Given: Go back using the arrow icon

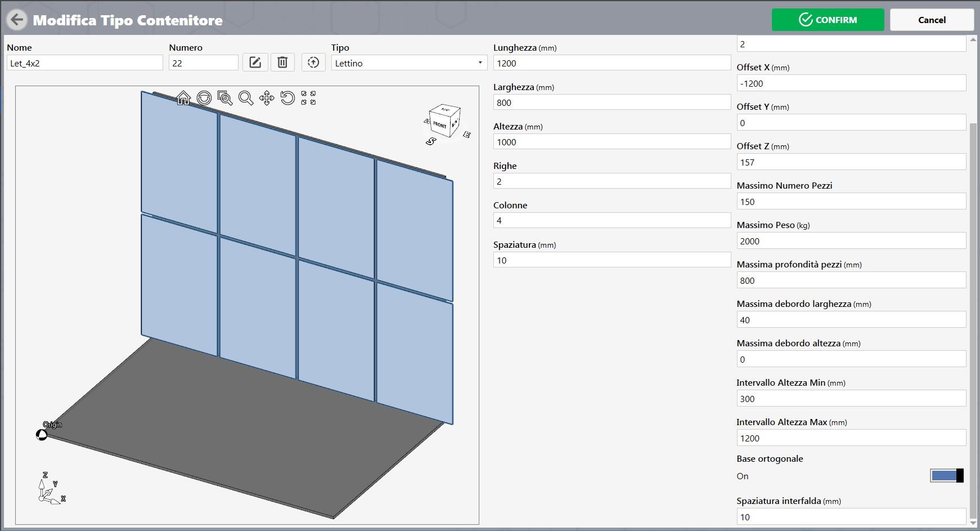Looking at the screenshot, I should point(17,20).
